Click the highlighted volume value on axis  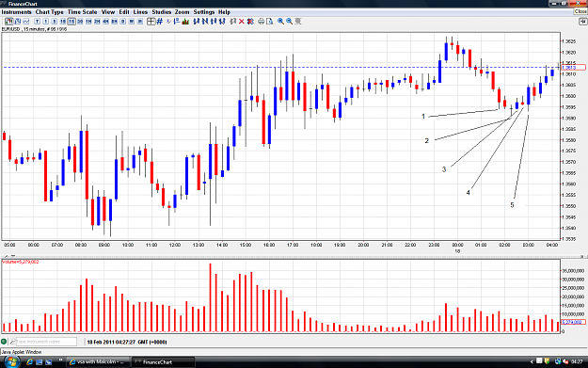coord(573,322)
